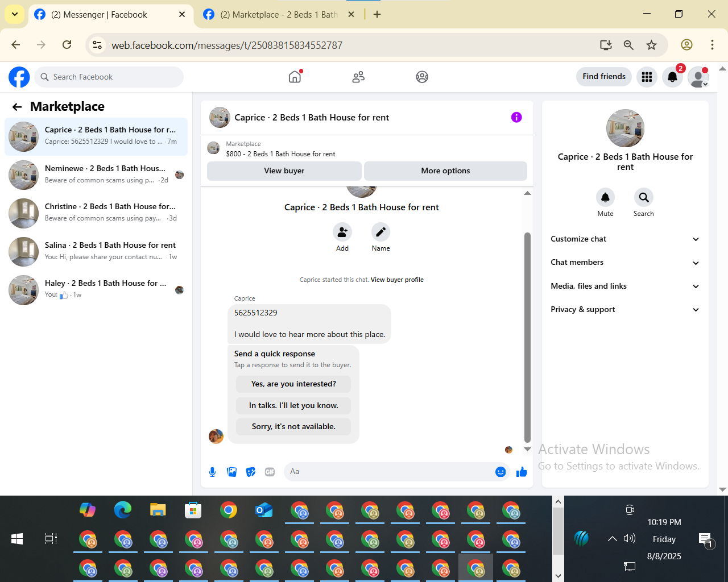The width and height of the screenshot is (728, 582).
Task: Add people to the Caprice chat
Action: pos(342,232)
